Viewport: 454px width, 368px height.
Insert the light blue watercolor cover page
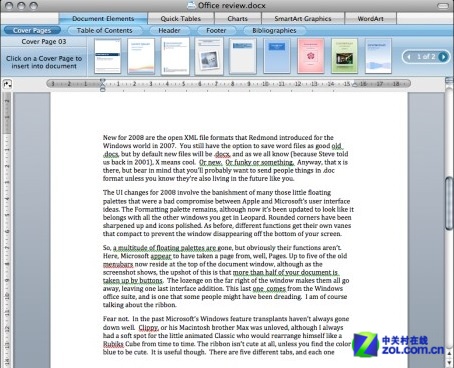point(378,56)
